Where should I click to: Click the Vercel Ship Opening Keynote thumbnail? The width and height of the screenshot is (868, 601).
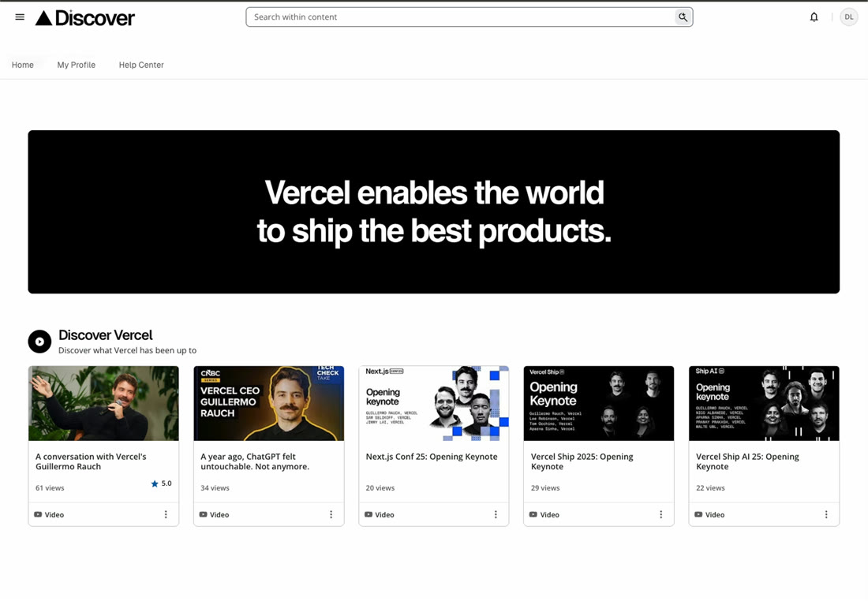pos(599,404)
